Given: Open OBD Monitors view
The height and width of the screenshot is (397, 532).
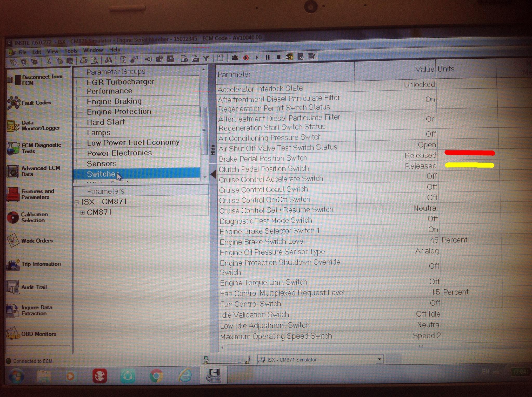Looking at the screenshot, I should point(31,334).
